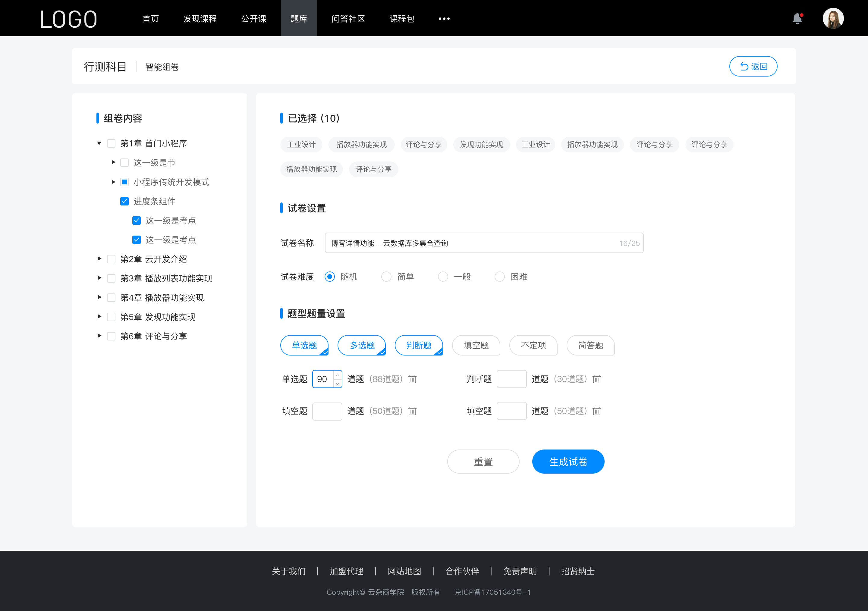Collapse the 第1章 首门小程序 section
The width and height of the screenshot is (868, 611).
(101, 143)
